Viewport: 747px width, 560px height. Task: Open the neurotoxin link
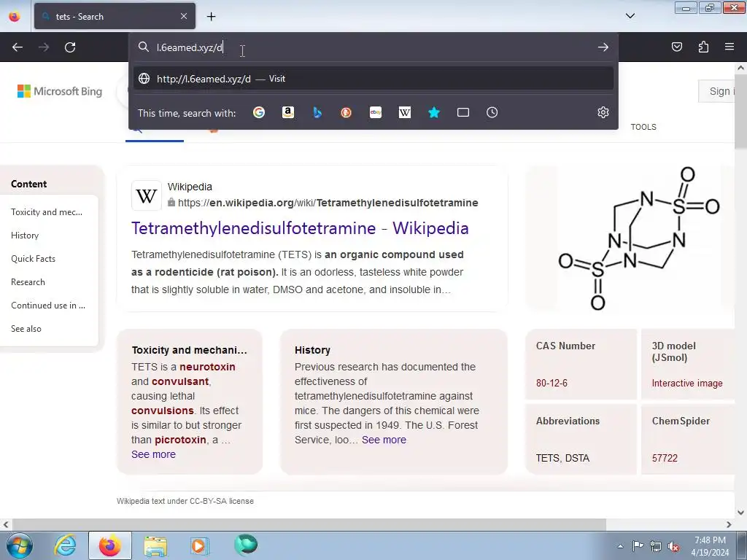pyautogui.click(x=207, y=367)
